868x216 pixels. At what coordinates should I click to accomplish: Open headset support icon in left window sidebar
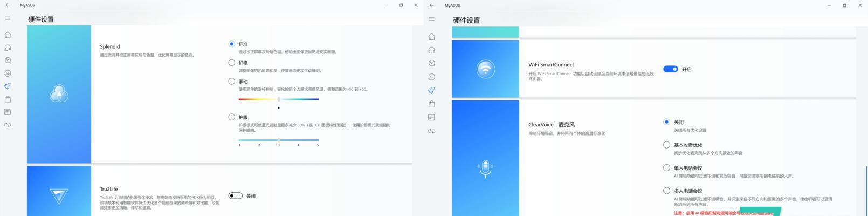tap(8, 48)
